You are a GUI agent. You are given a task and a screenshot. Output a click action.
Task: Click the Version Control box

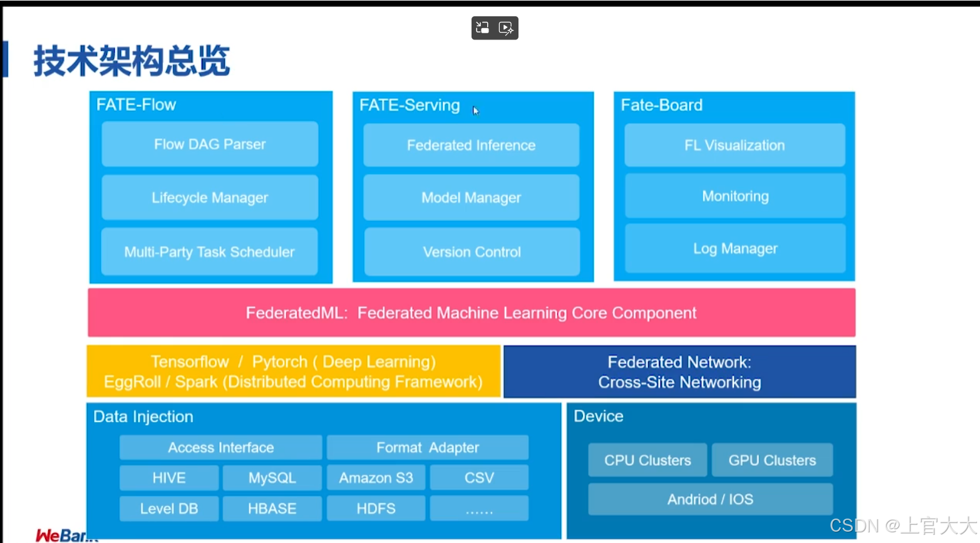(x=472, y=252)
